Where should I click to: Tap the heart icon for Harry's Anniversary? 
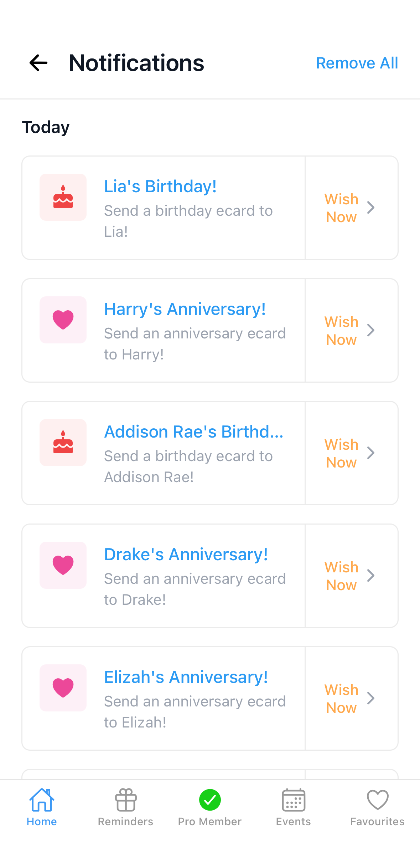63,320
